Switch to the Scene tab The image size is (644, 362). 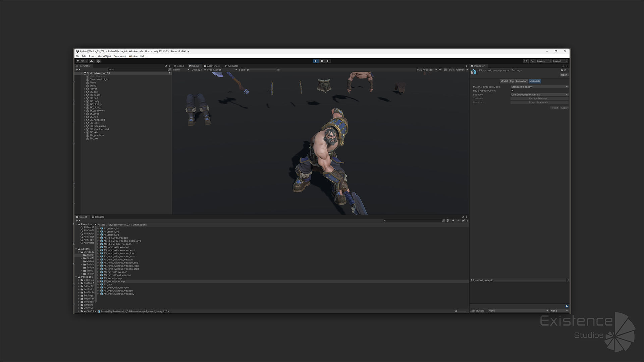point(179,66)
